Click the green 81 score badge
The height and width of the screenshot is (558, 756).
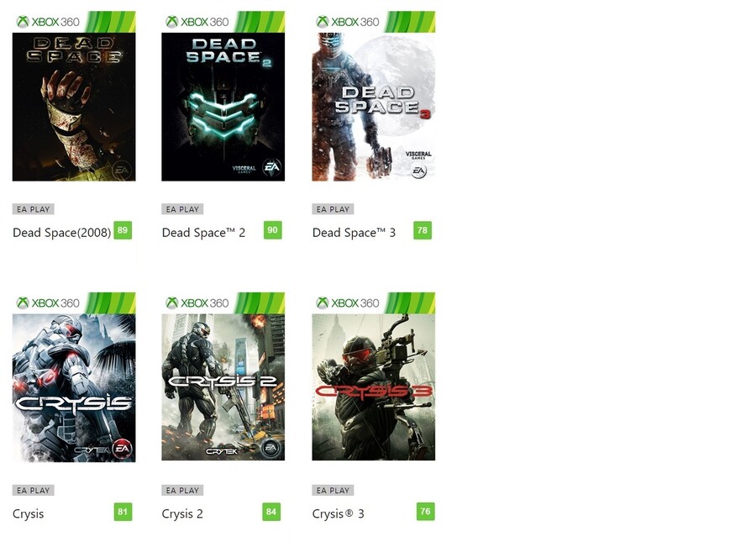click(123, 512)
